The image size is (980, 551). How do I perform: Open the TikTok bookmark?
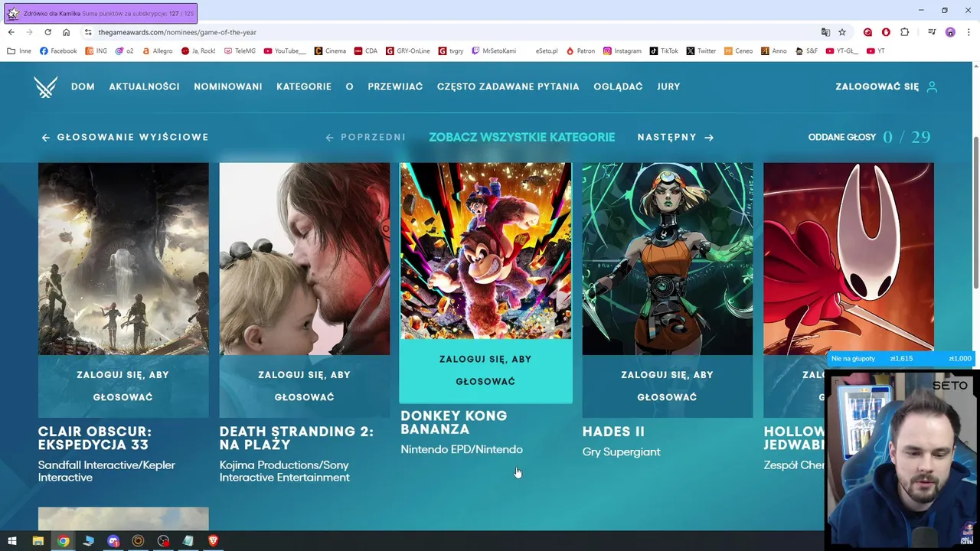point(664,51)
